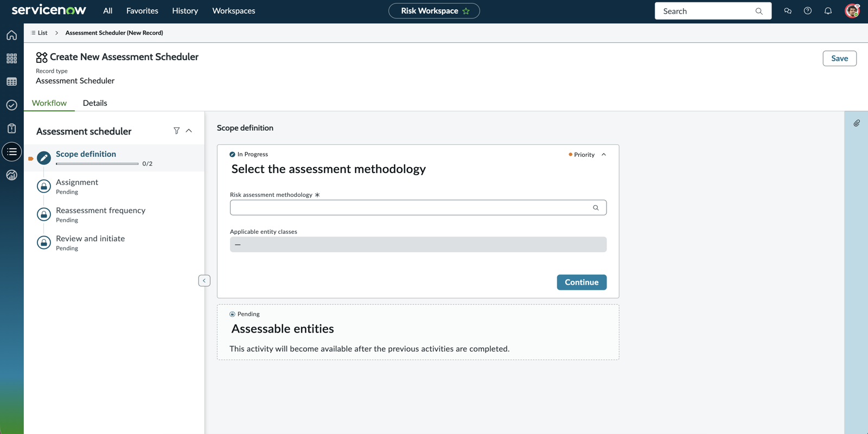Viewport: 868px width, 434px height.
Task: Click the Continue button
Action: coord(582,282)
